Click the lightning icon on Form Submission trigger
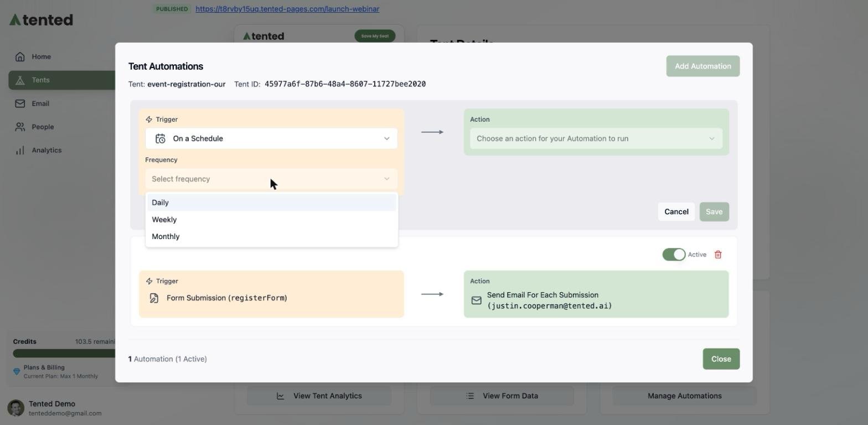868x425 pixels. point(149,281)
